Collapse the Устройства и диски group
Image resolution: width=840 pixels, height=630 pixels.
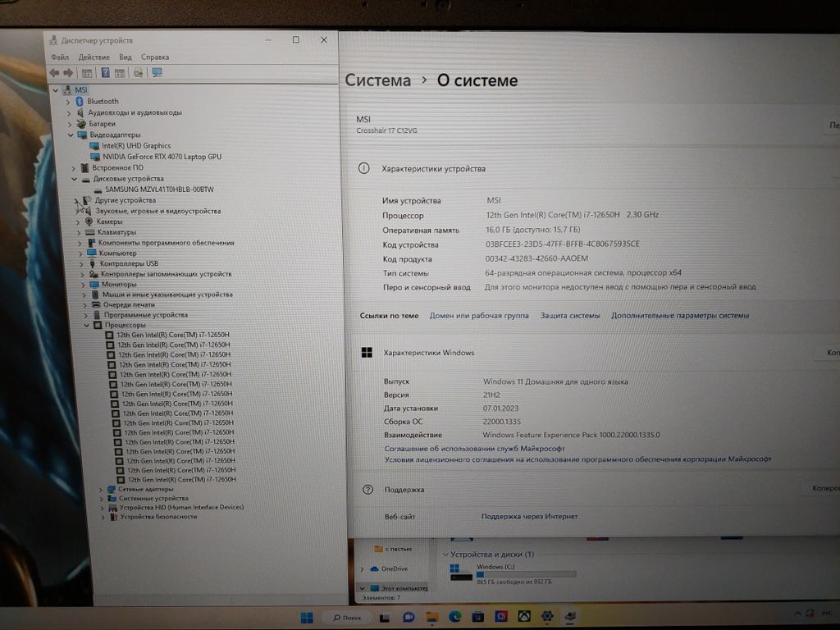(445, 555)
